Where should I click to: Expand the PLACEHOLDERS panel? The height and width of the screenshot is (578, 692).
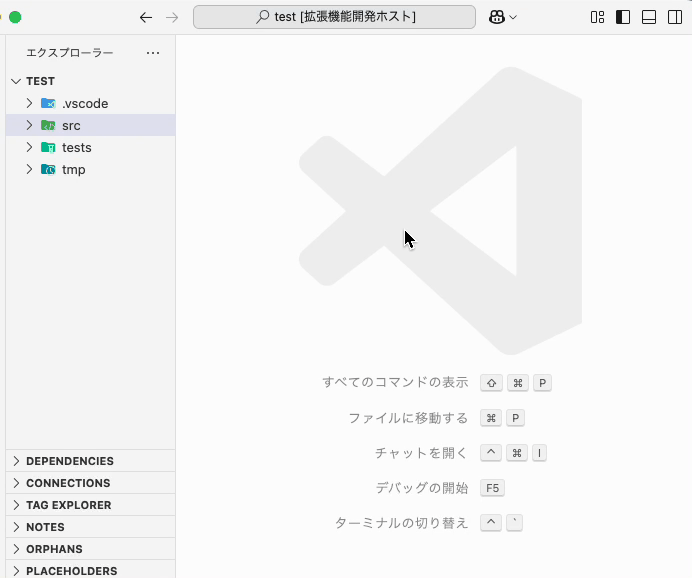pos(90,571)
